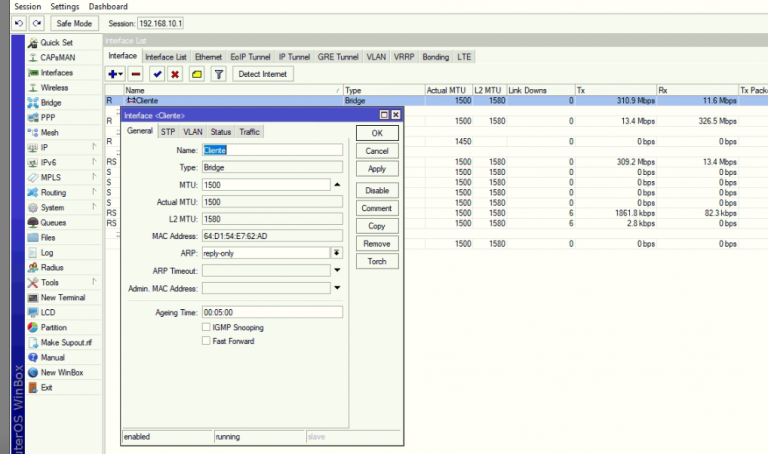Screen dimensions: 768x454
Task: Click the red minus remove icon
Action: [x=136, y=74]
